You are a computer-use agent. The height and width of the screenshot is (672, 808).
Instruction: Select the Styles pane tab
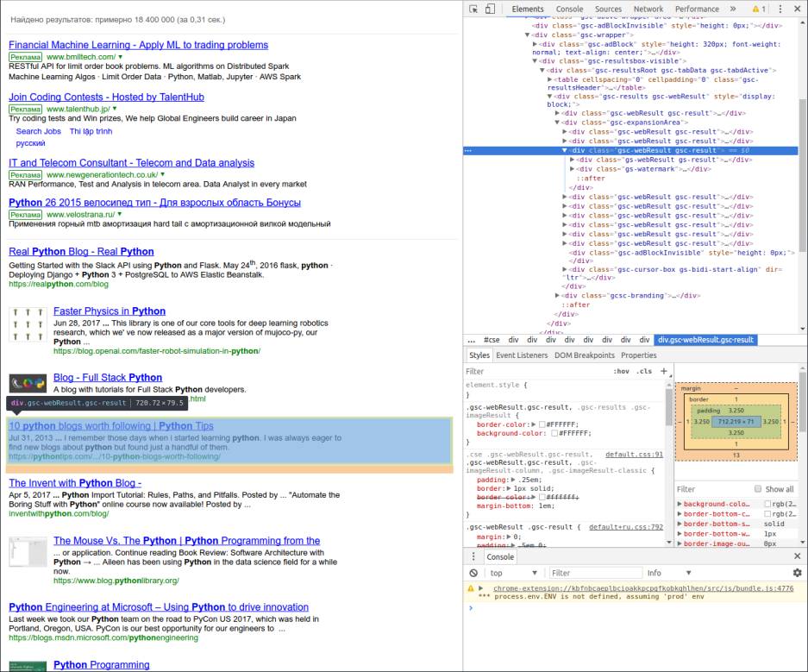click(479, 355)
